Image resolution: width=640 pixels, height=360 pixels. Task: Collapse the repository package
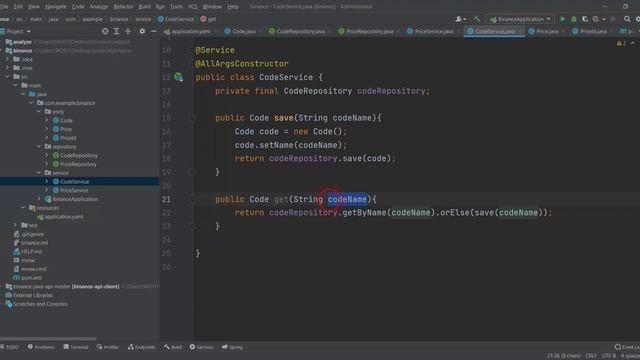(x=39, y=147)
